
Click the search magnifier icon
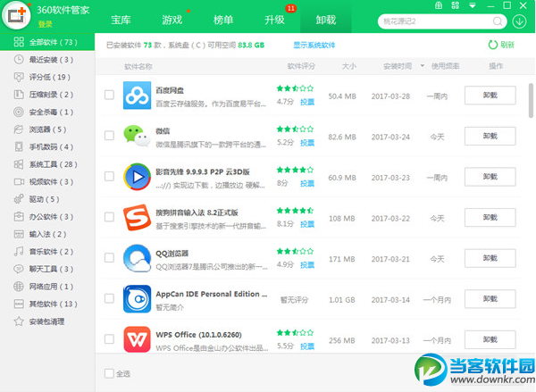tap(498, 21)
